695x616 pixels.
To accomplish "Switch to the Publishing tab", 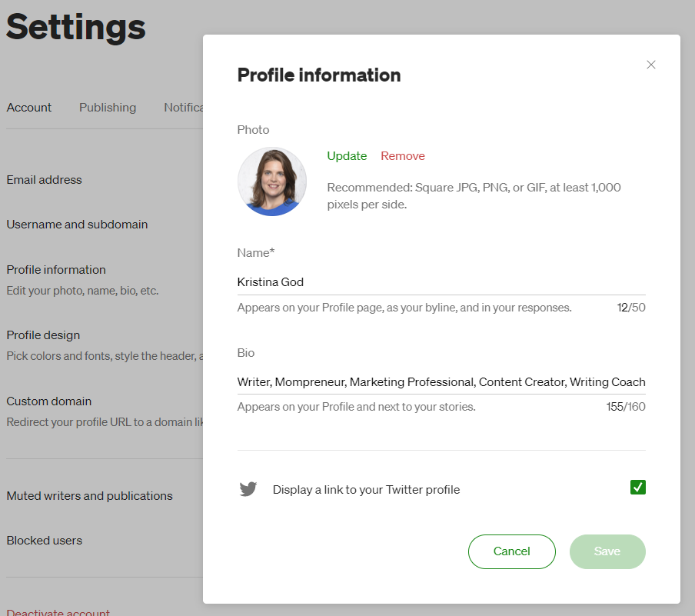I will click(108, 108).
